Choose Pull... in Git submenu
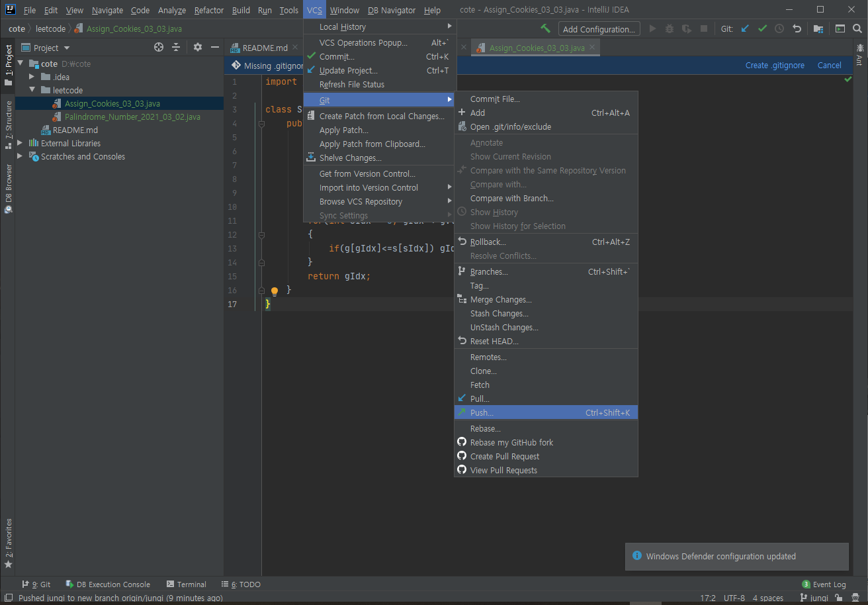This screenshot has height=605, width=868. [x=546, y=398]
